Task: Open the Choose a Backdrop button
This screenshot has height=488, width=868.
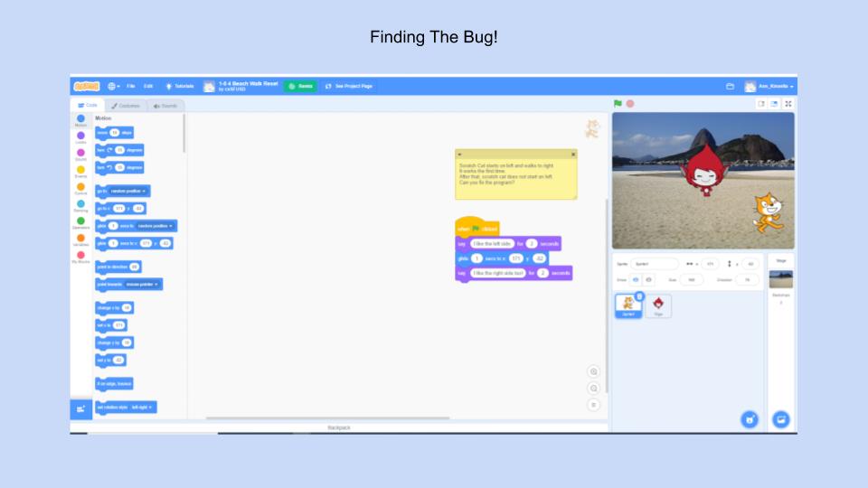Action: (x=780, y=419)
